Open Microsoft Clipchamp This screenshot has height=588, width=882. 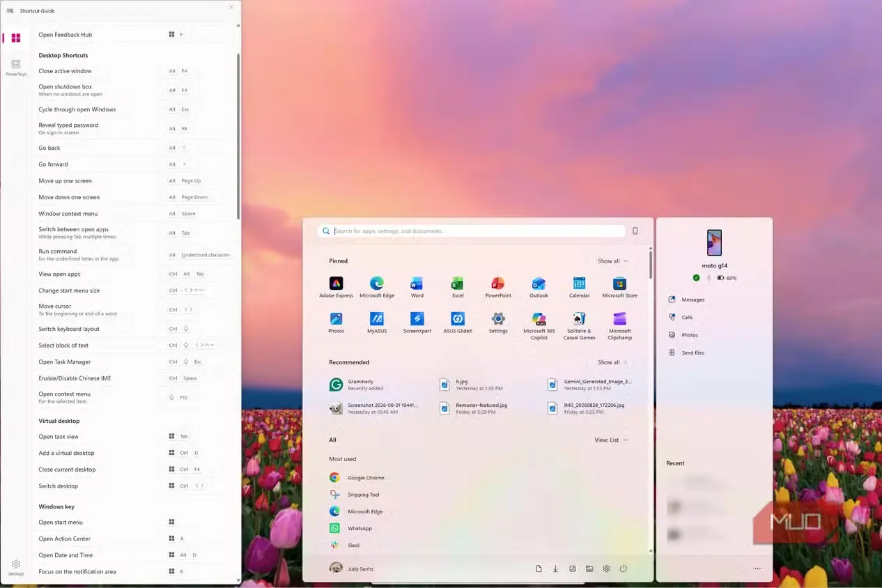[619, 326]
